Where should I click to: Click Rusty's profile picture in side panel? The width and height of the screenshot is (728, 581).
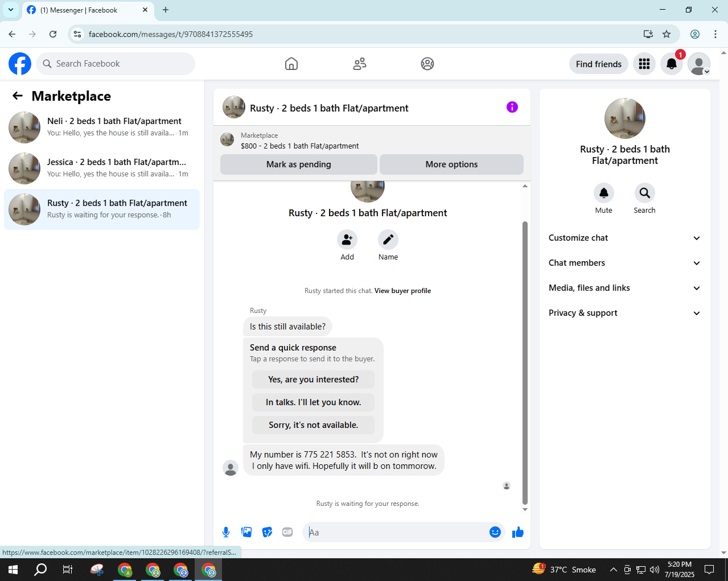pyautogui.click(x=625, y=118)
